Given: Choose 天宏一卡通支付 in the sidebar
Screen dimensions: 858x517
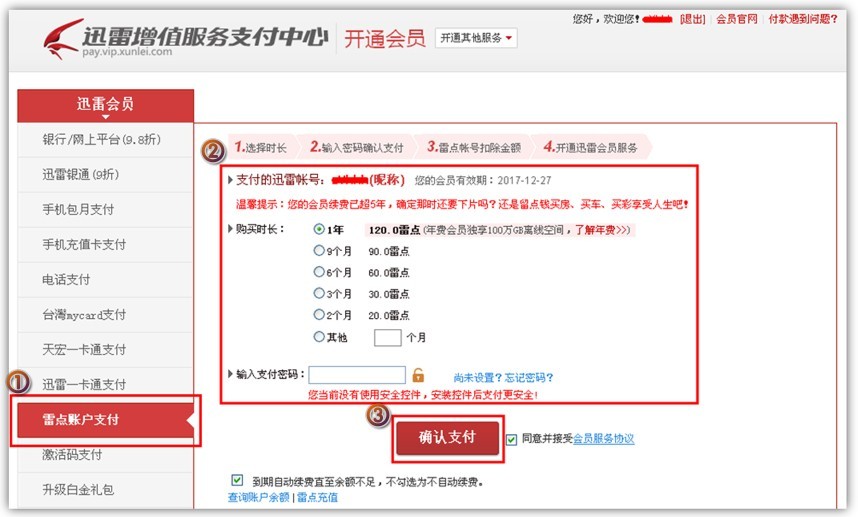Looking at the screenshot, I should pyautogui.click(x=106, y=350).
